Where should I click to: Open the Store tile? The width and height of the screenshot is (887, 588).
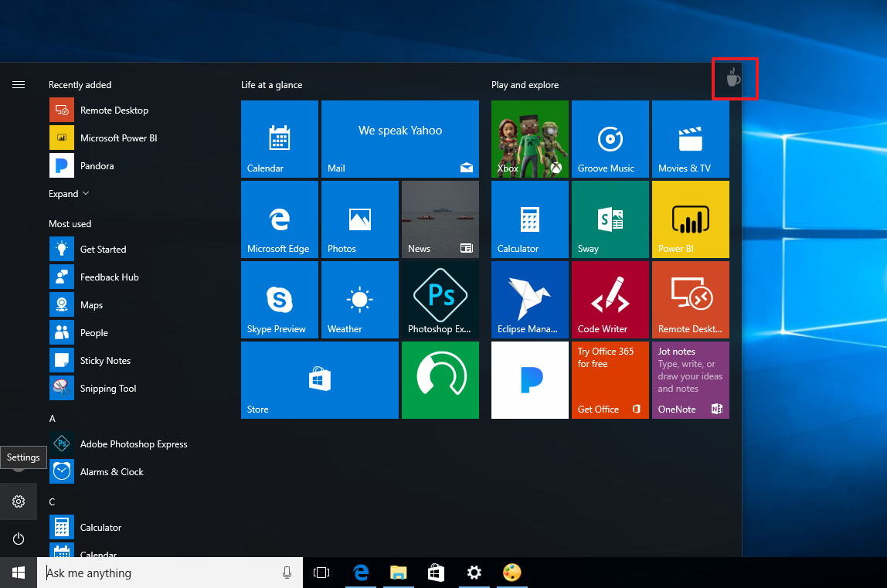pos(320,379)
